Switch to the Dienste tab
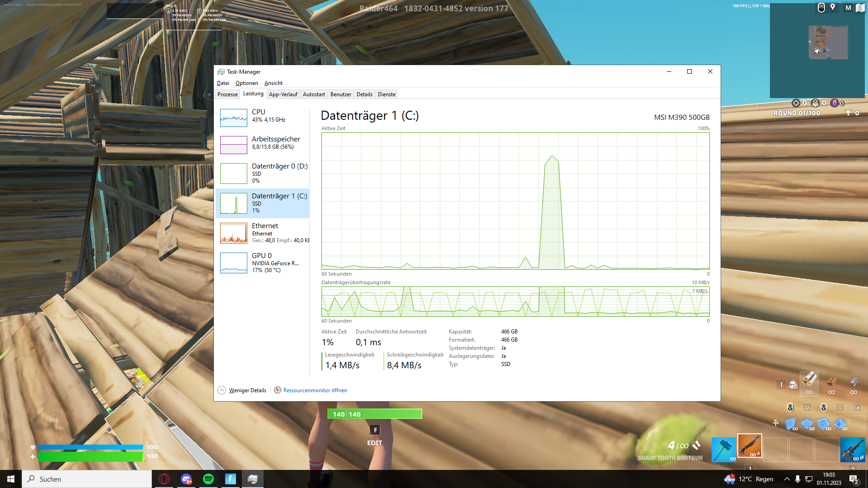 tap(387, 94)
